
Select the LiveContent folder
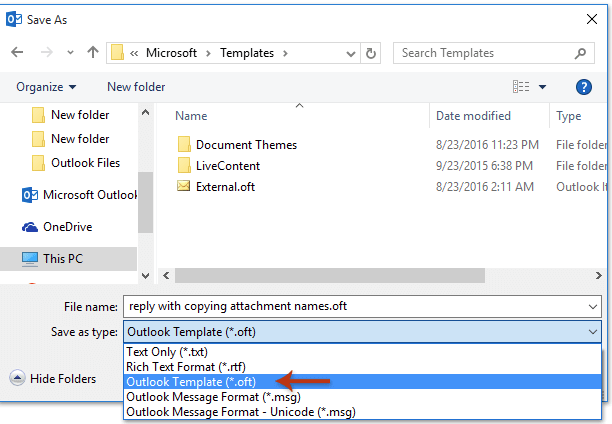[228, 166]
